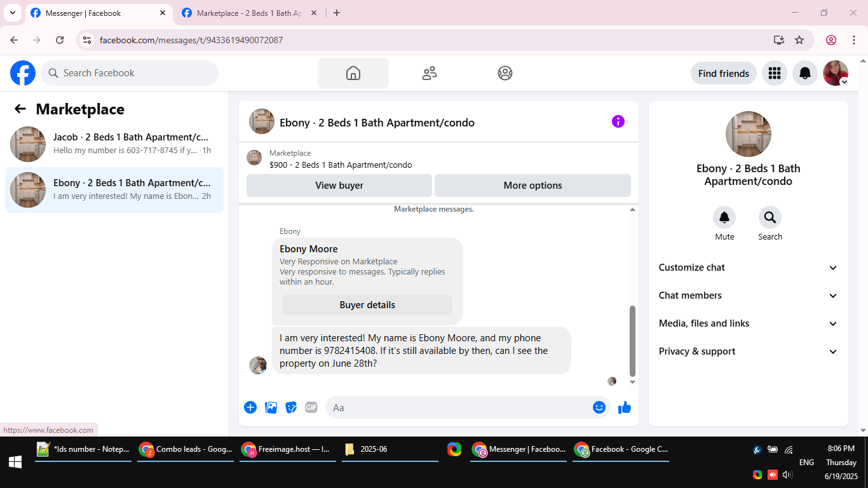Go back from Marketplace with arrow
The image size is (868, 488).
point(20,109)
